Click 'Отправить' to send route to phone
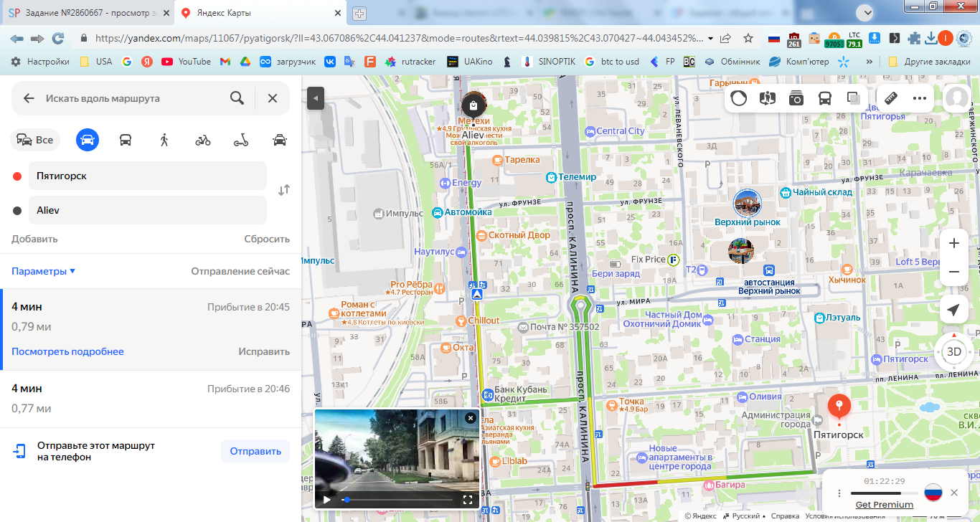This screenshot has width=980, height=522. [x=255, y=451]
